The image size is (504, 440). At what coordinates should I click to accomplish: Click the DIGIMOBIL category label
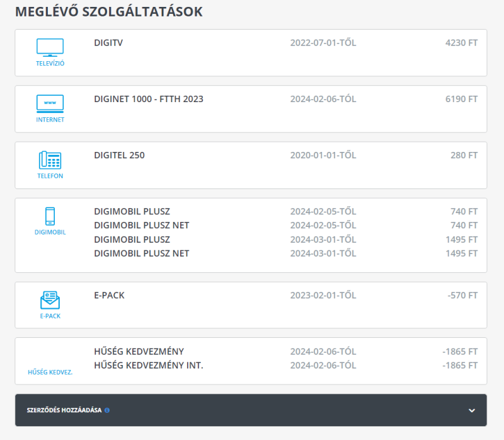(x=50, y=232)
